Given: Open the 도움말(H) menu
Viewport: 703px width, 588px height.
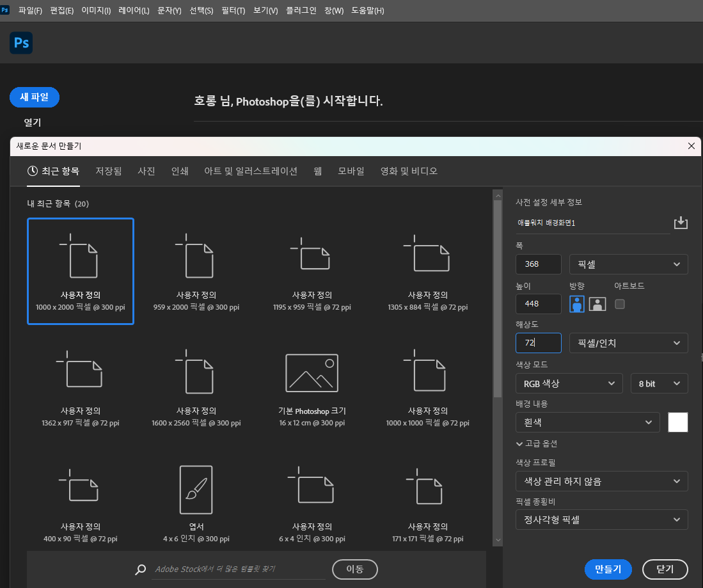Looking at the screenshot, I should coord(367,10).
